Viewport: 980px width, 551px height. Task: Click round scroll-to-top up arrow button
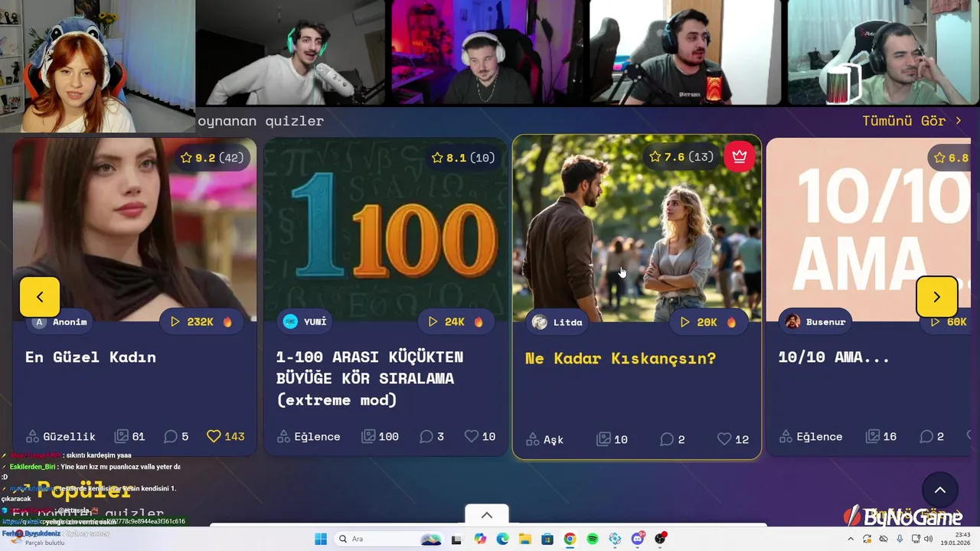click(940, 491)
